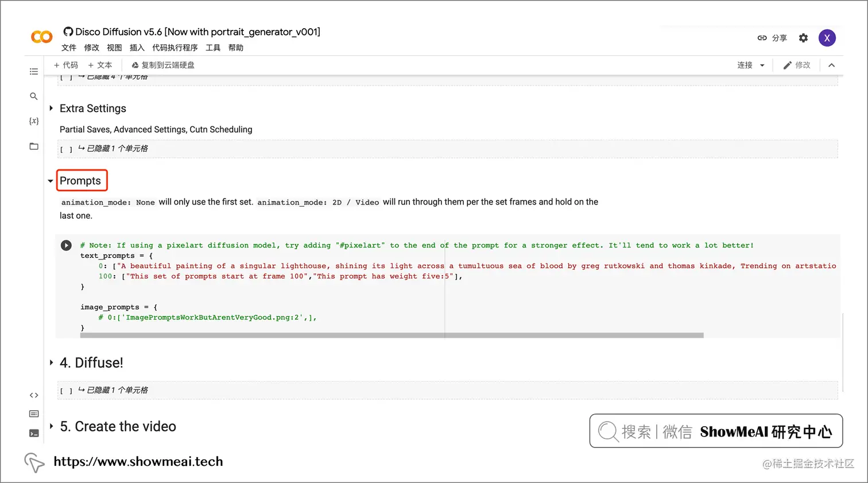Open the 视图 menu
This screenshot has height=483, width=868.
[114, 48]
